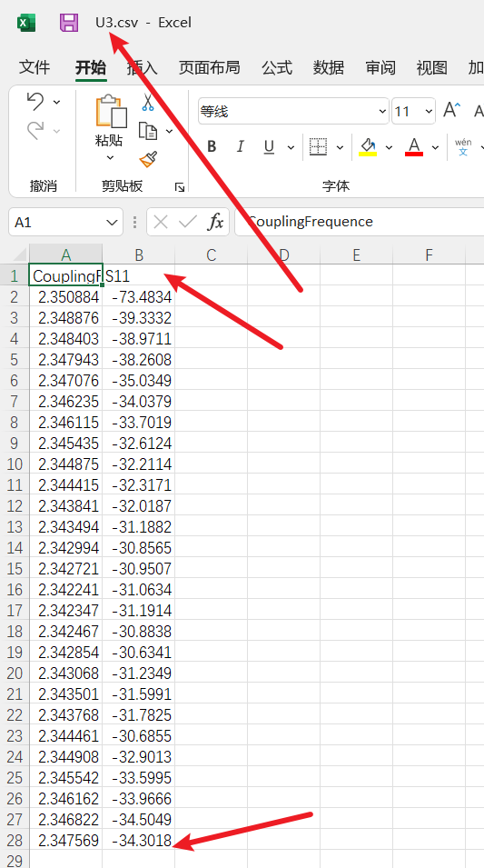Apply cell borders with the borders icon
The image size is (484, 868).
(x=318, y=146)
